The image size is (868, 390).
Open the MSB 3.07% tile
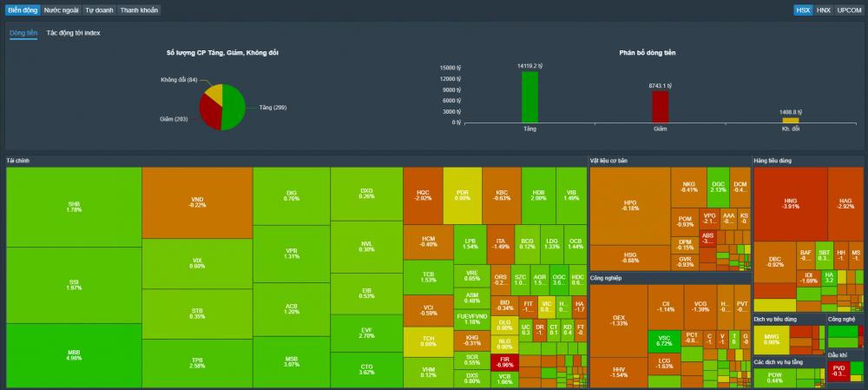292,361
